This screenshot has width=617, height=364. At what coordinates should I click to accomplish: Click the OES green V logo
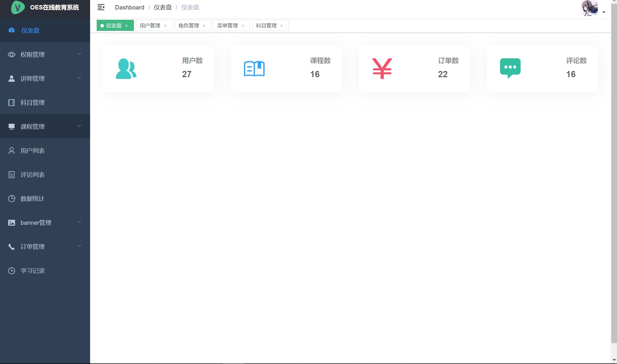point(18,7)
